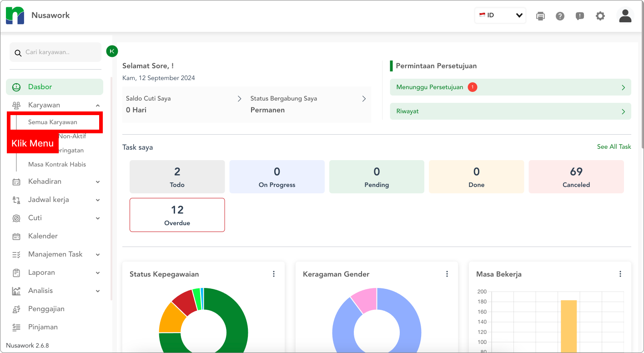Open the Kalender menu item
The image size is (644, 353).
tap(43, 236)
